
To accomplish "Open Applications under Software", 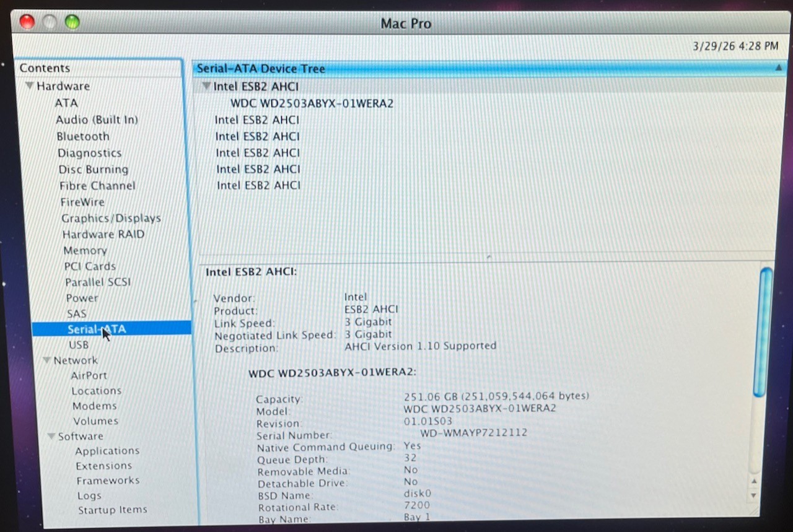I will (x=107, y=451).
